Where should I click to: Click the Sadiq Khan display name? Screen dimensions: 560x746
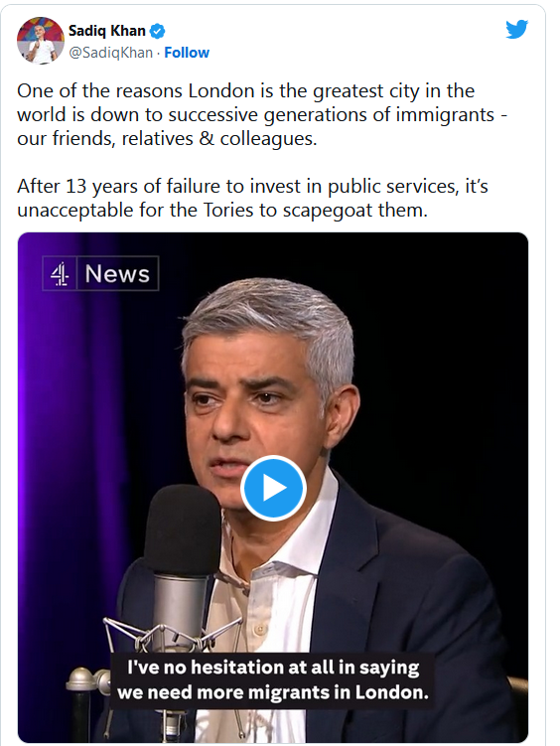click(107, 31)
